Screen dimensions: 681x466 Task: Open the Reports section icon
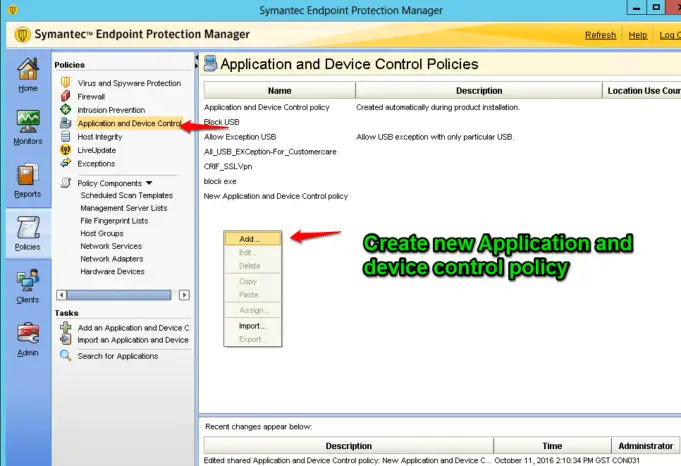click(x=27, y=177)
